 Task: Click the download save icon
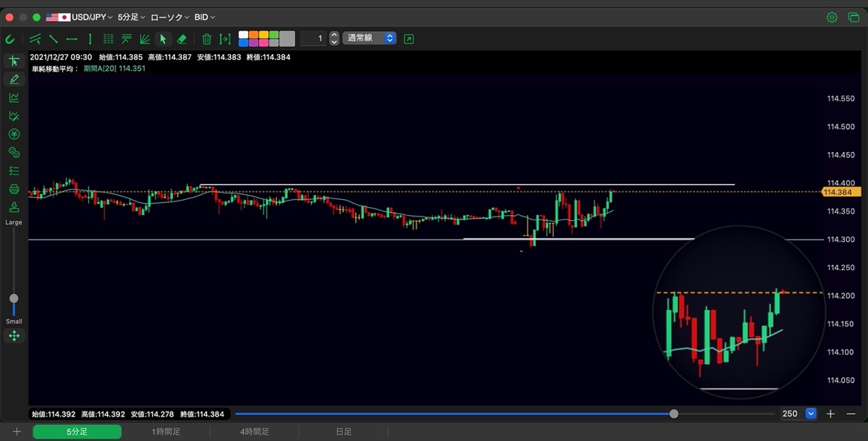[x=14, y=208]
